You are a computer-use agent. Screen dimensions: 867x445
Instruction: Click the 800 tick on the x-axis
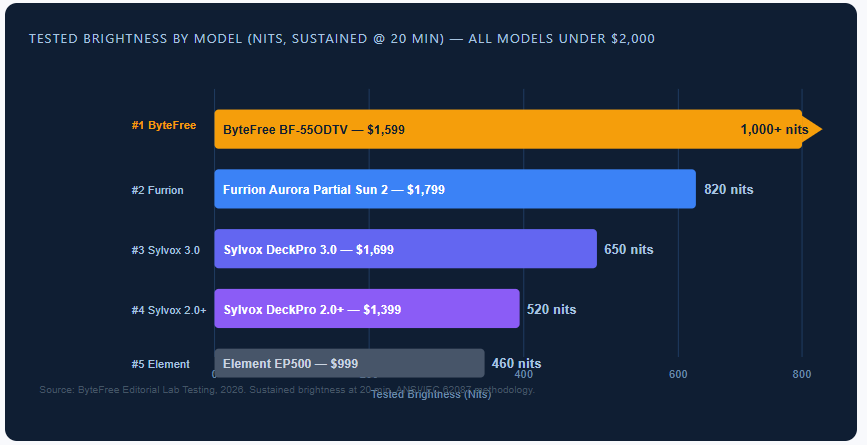tap(801, 374)
